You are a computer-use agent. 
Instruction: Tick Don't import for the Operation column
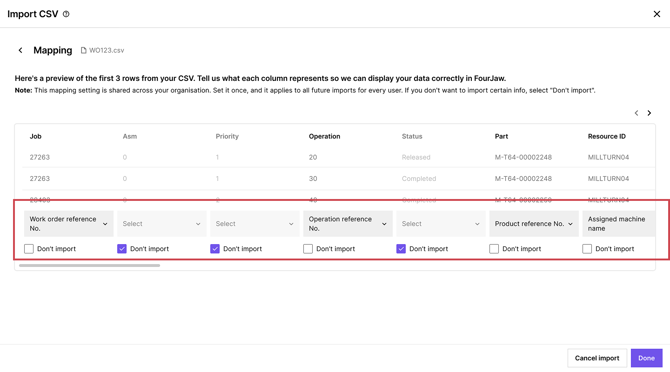click(308, 249)
